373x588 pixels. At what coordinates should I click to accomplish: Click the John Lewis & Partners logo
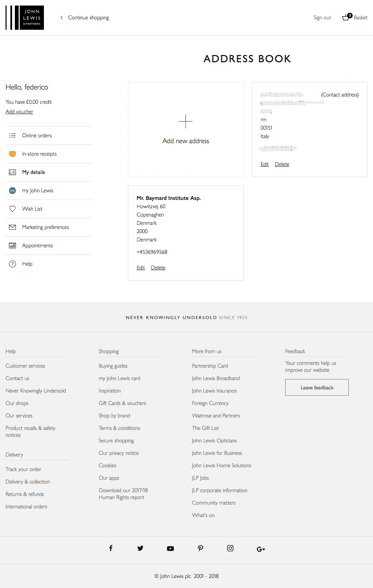(x=25, y=18)
